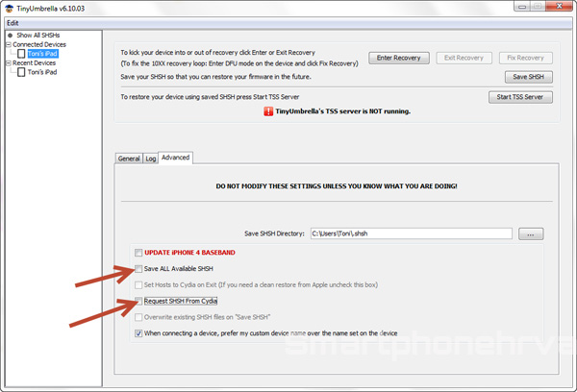The height and width of the screenshot is (392, 577).
Task: Select the Advanced tab
Action: pos(175,158)
